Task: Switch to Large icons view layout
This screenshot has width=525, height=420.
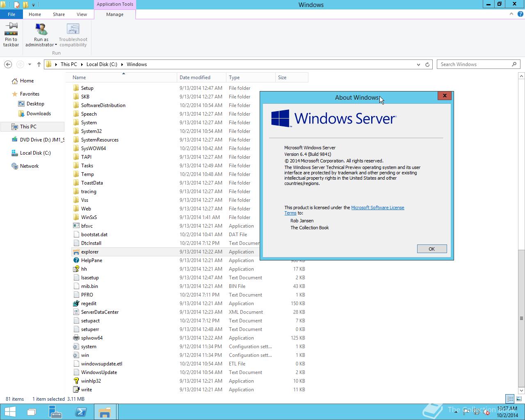Action: 519,399
